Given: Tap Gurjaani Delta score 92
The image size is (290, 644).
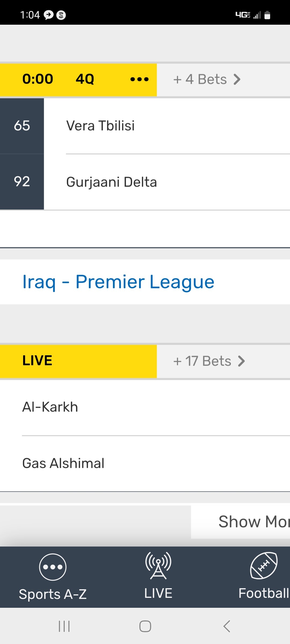Looking at the screenshot, I should pyautogui.click(x=22, y=181).
